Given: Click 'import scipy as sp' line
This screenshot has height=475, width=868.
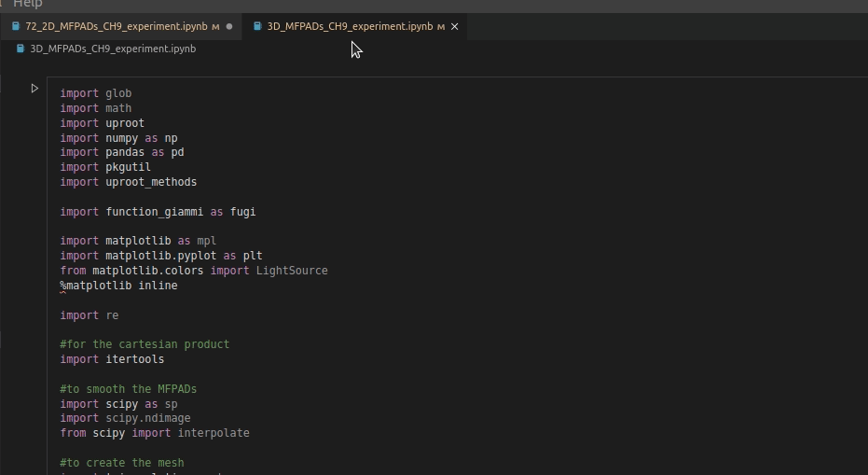Looking at the screenshot, I should (x=118, y=404).
